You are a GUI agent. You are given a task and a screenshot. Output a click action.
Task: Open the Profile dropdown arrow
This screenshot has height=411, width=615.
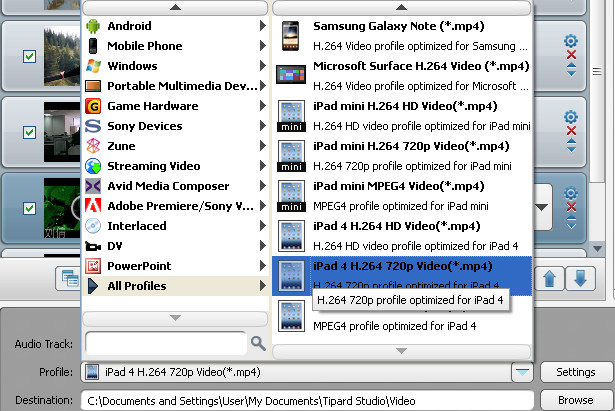coord(522,372)
